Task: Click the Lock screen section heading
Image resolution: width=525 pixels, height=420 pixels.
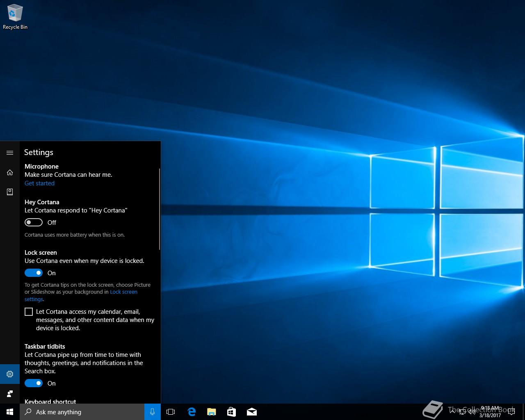Action: 41,253
